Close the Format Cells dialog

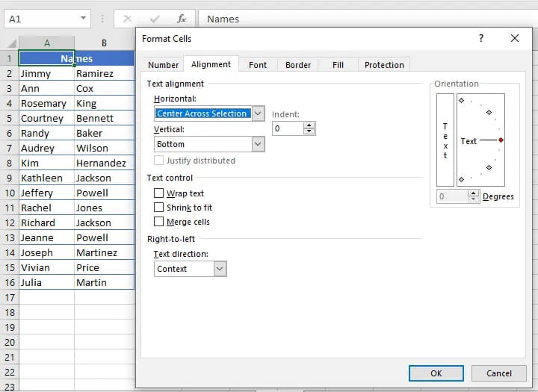(x=515, y=38)
